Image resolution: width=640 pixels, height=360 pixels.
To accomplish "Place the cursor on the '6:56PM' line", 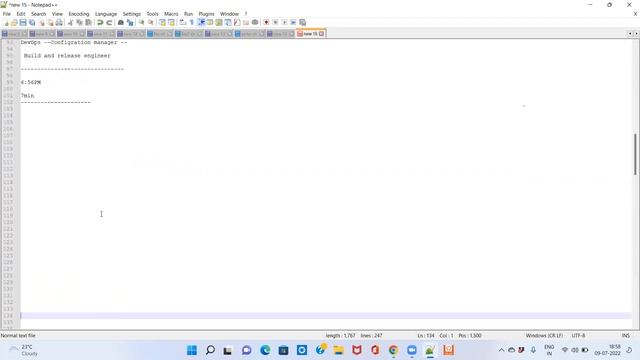I will [31, 82].
